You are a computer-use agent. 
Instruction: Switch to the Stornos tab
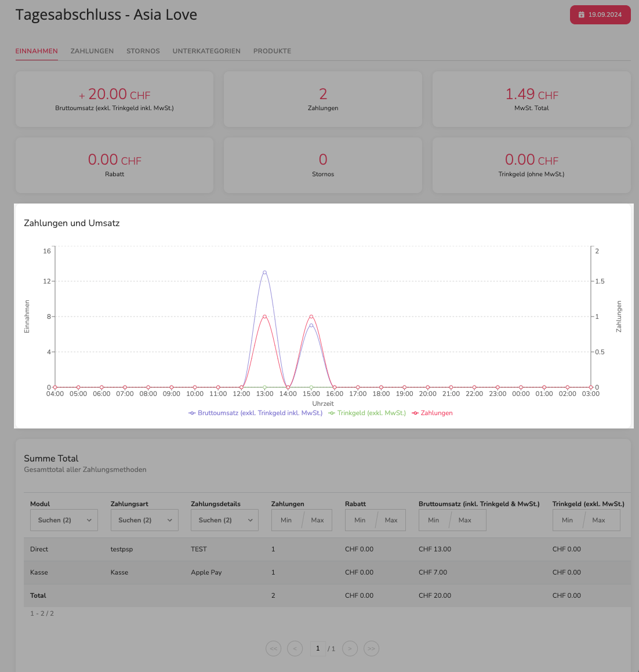coord(143,51)
